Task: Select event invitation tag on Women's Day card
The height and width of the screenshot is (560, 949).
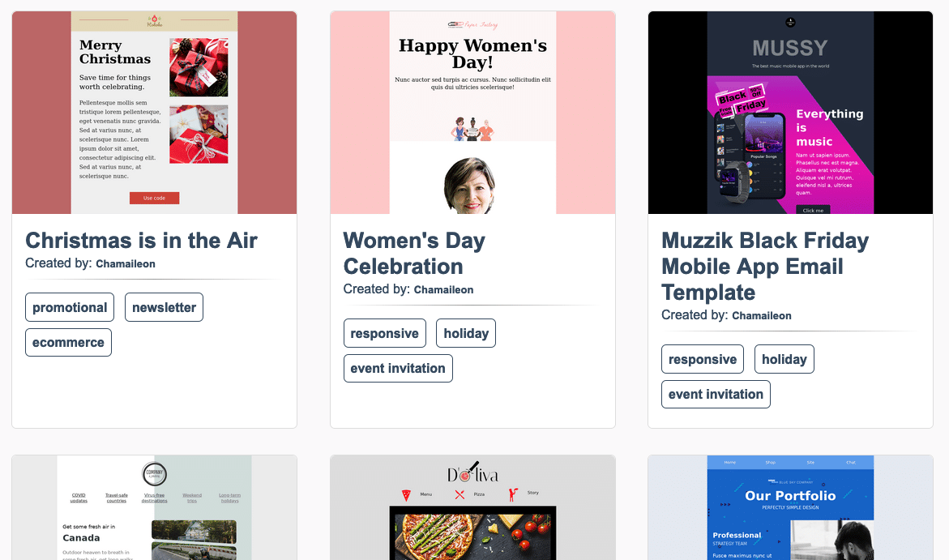Action: (x=398, y=368)
